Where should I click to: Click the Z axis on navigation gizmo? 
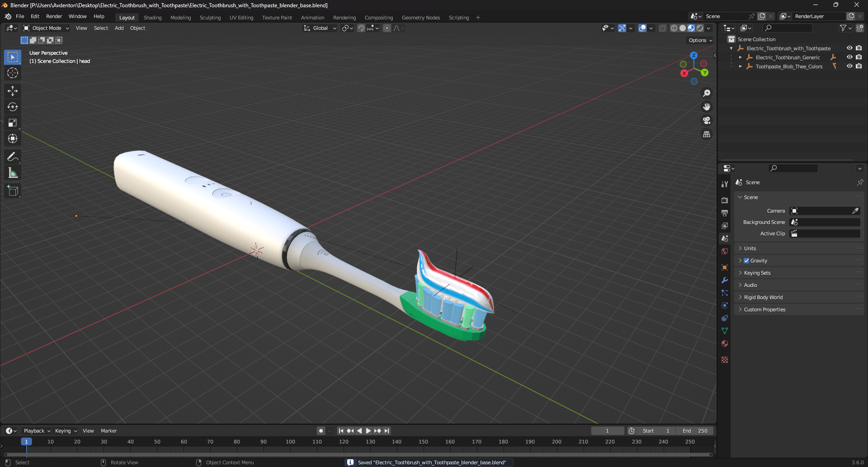point(693,55)
